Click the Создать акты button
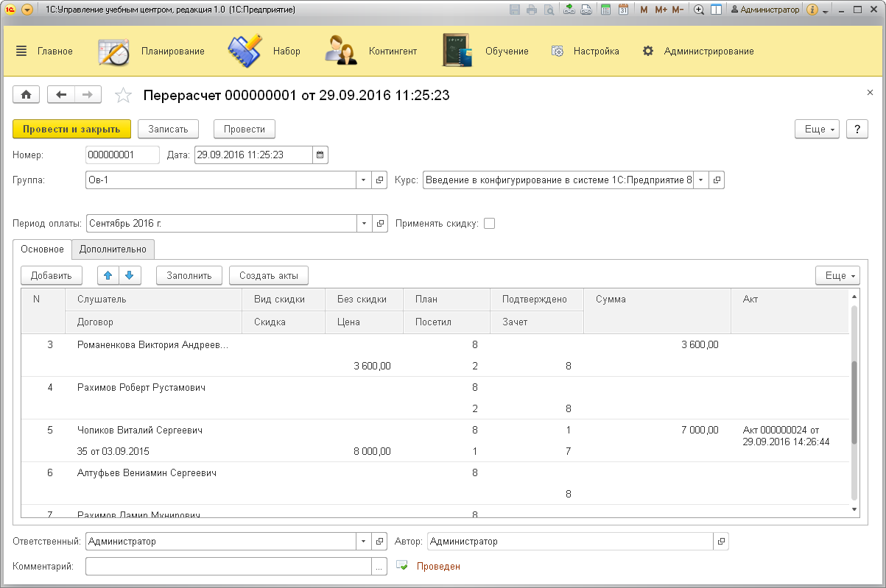The width and height of the screenshot is (886, 588). click(269, 275)
